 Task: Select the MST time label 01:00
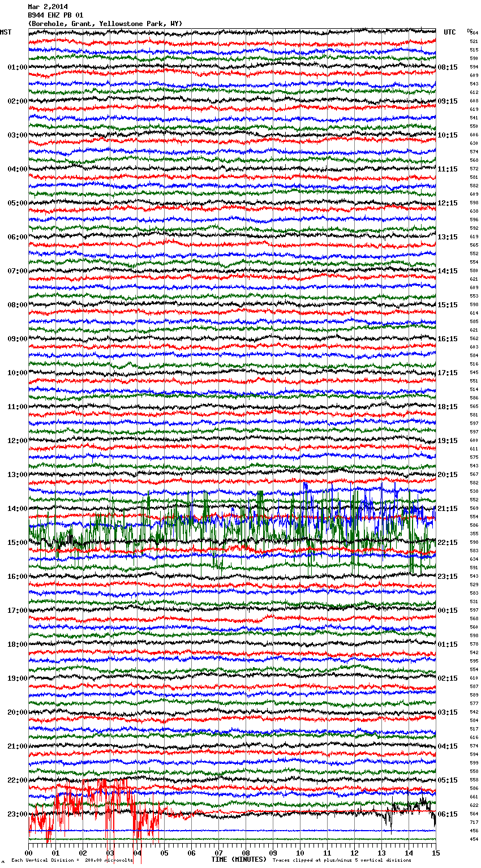(18, 67)
